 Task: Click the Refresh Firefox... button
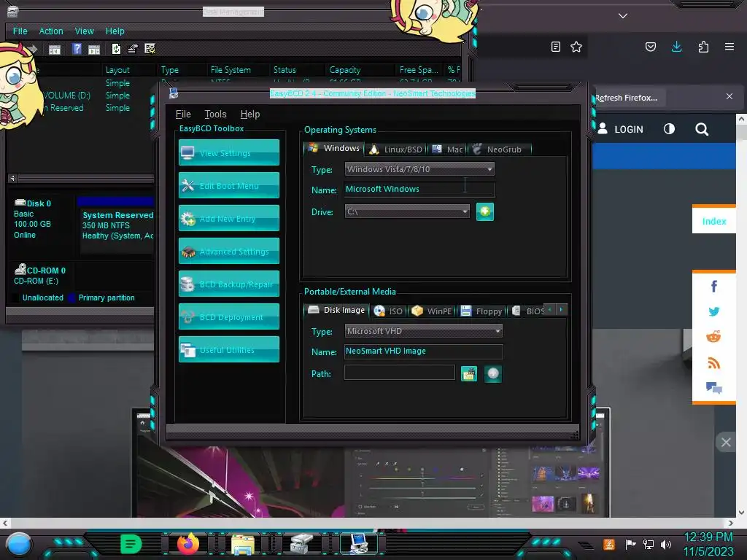[x=629, y=98]
